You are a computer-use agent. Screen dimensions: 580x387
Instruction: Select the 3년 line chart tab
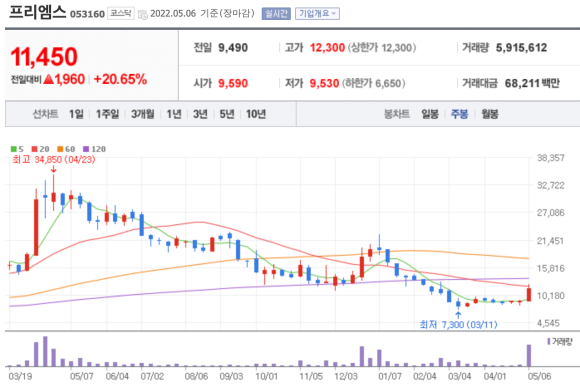click(x=200, y=114)
